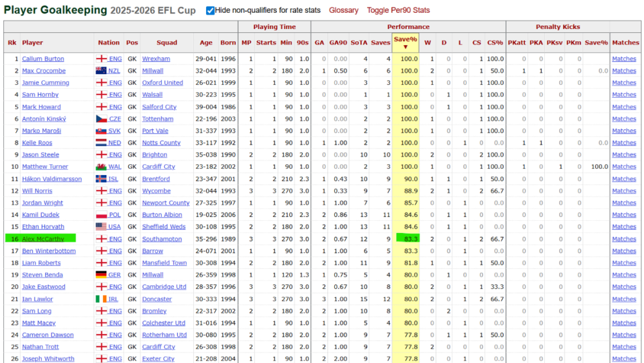Screen dimensions: 644x363
Task: Open the Tottenham squad link
Action: point(157,119)
